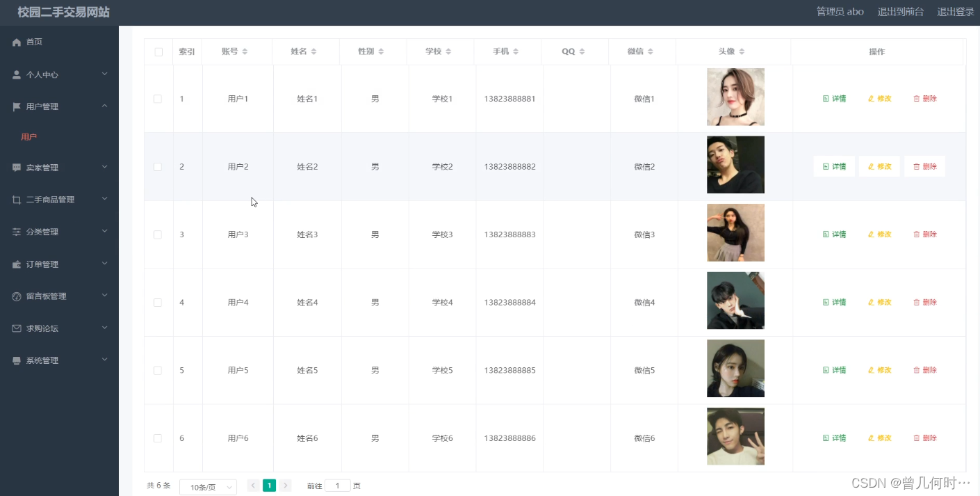This screenshot has height=496, width=980.
Task: Click 删除 for 用户6
Action: (x=924, y=438)
